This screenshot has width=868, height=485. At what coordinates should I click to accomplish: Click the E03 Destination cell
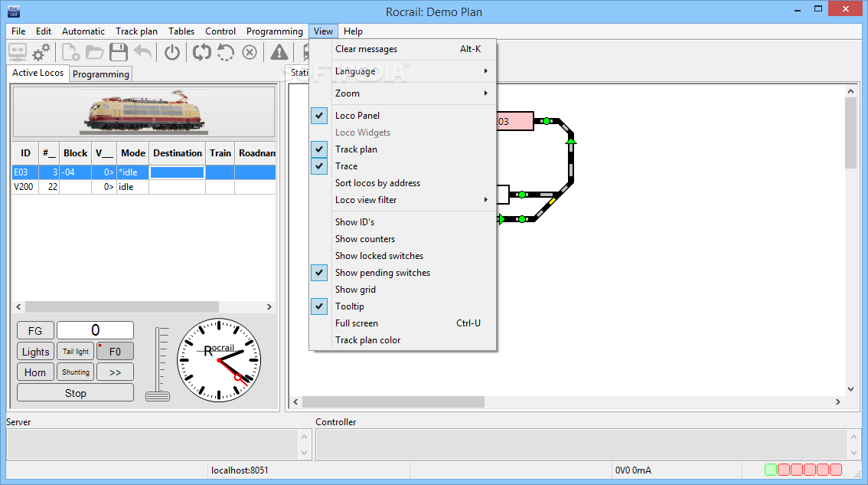[177, 172]
